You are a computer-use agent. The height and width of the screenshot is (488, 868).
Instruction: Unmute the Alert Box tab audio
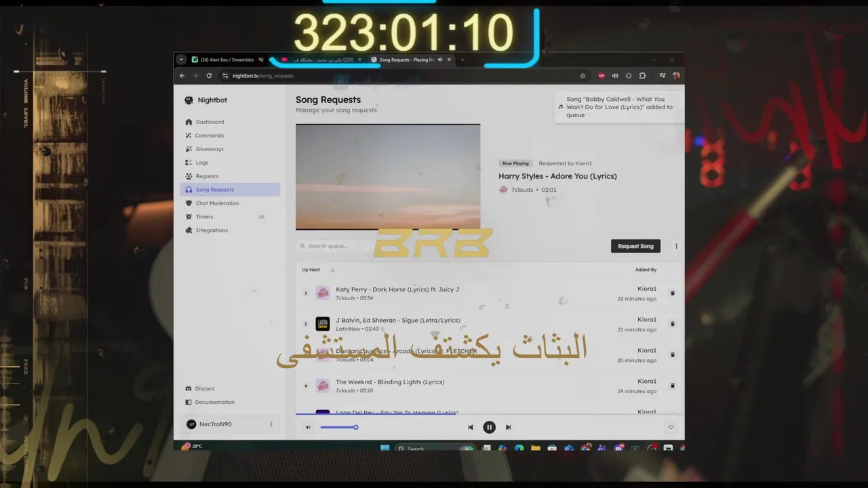tap(261, 60)
